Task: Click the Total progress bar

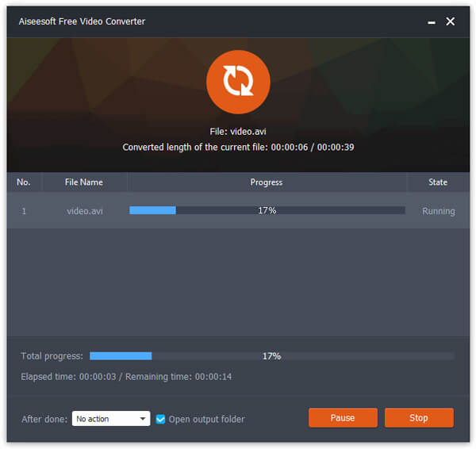Action: click(271, 356)
